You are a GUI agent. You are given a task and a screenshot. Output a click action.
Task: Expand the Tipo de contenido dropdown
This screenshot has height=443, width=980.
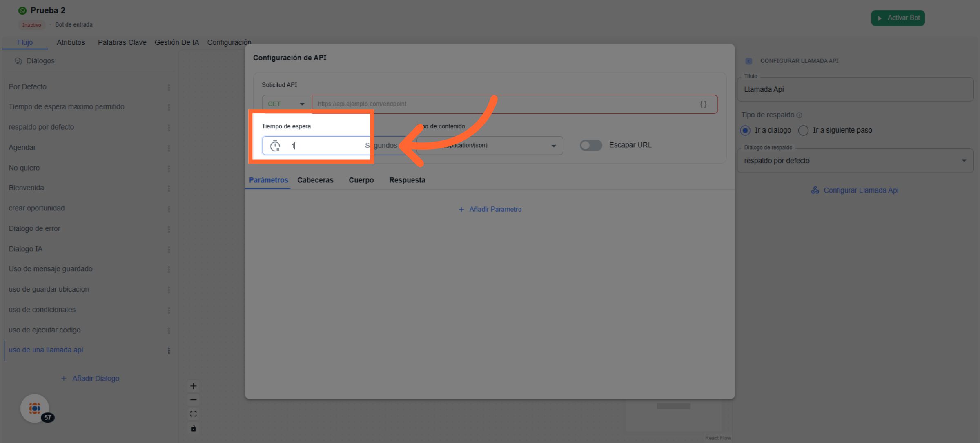pyautogui.click(x=553, y=146)
